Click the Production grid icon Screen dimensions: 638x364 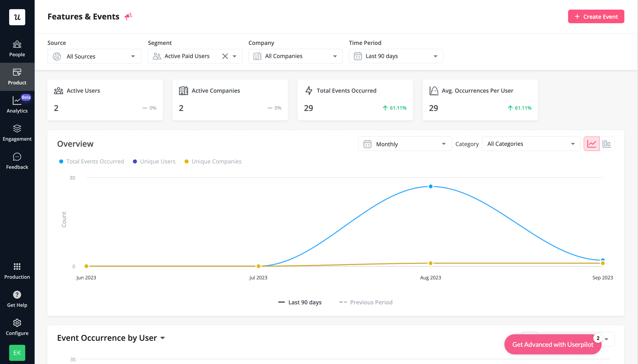click(x=17, y=266)
